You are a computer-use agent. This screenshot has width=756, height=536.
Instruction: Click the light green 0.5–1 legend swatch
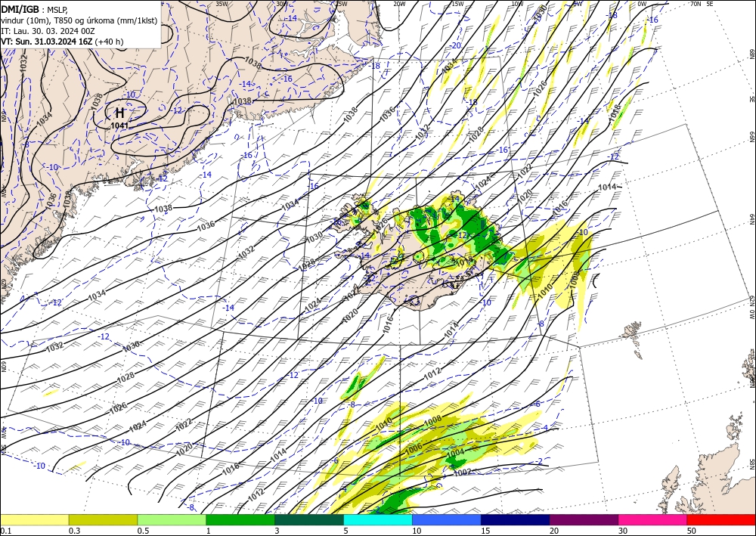172,519
